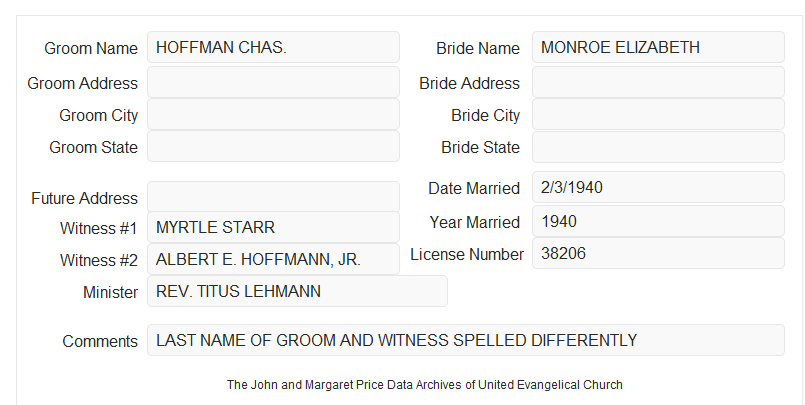The width and height of the screenshot is (805, 405).
Task: Click the Groom Name field
Action: pos(273,47)
